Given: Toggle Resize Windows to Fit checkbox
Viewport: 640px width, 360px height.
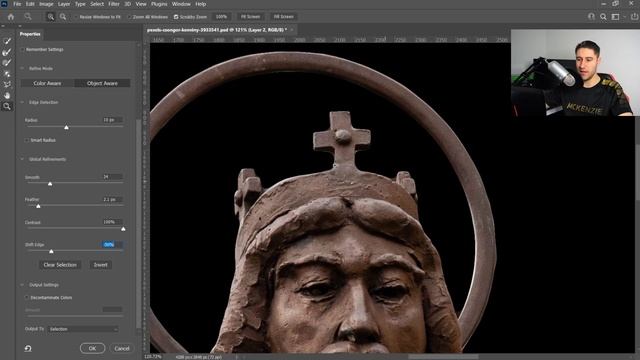Looking at the screenshot, I should 76,17.
